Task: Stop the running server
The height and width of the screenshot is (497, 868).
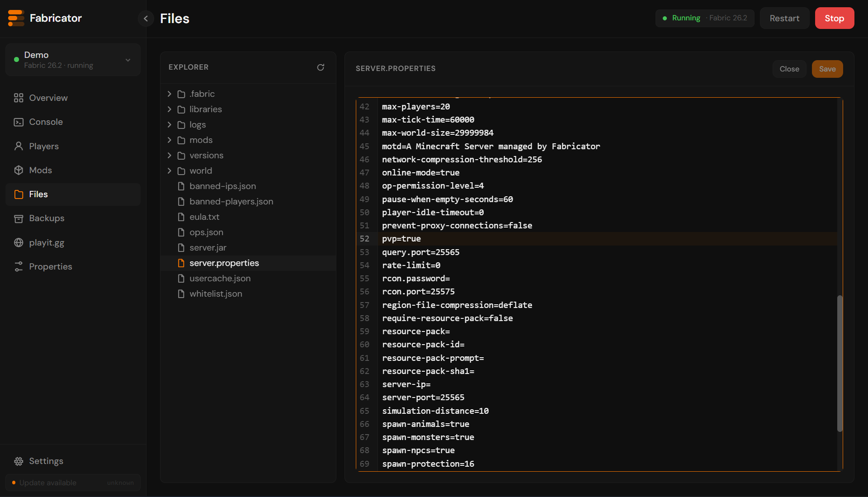Action: (834, 18)
